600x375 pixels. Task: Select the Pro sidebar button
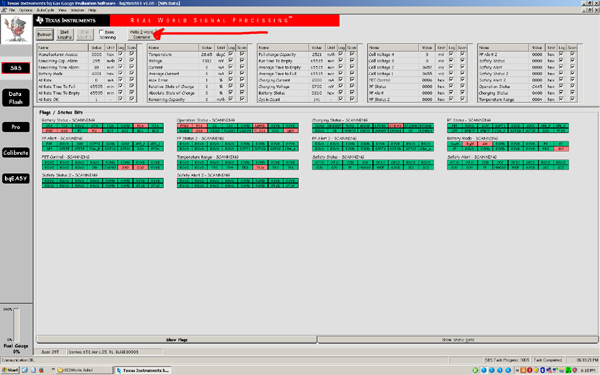[x=16, y=127]
